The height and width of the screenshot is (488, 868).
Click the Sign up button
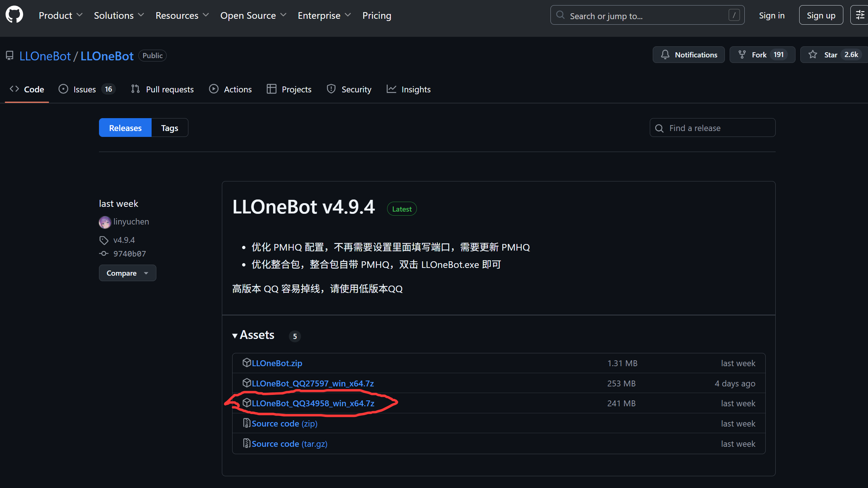click(821, 15)
